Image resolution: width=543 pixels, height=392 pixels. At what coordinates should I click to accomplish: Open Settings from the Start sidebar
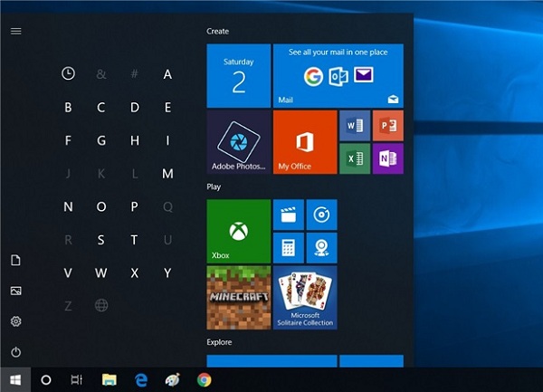point(15,321)
